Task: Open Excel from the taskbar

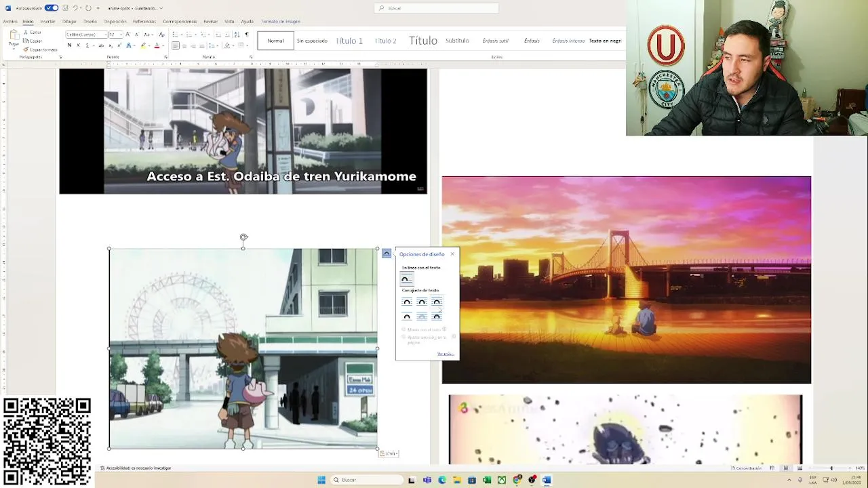Action: click(x=487, y=480)
